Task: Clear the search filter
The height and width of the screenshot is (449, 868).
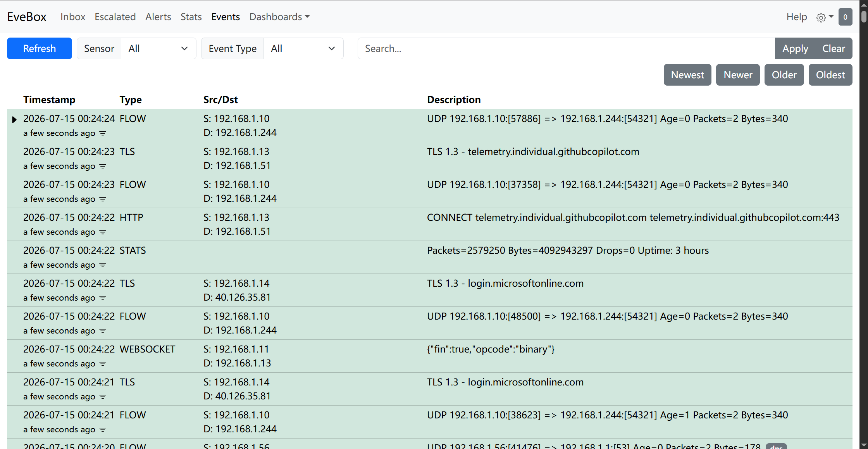Action: point(834,48)
